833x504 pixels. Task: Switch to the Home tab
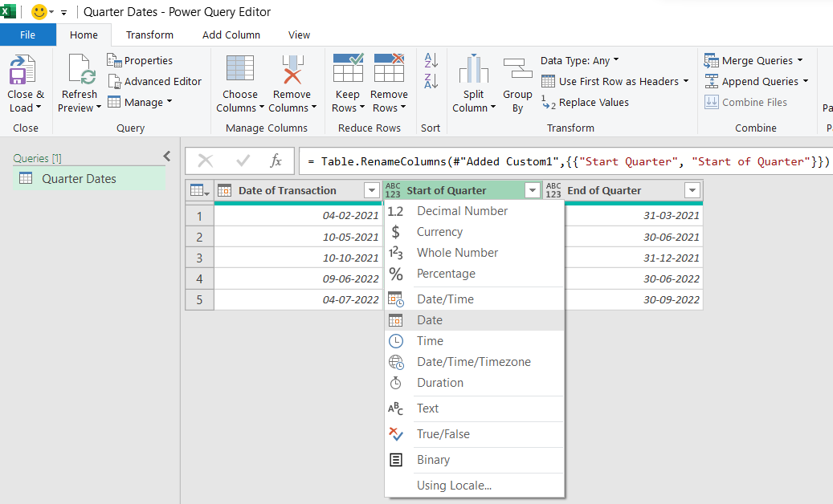pyautogui.click(x=84, y=35)
